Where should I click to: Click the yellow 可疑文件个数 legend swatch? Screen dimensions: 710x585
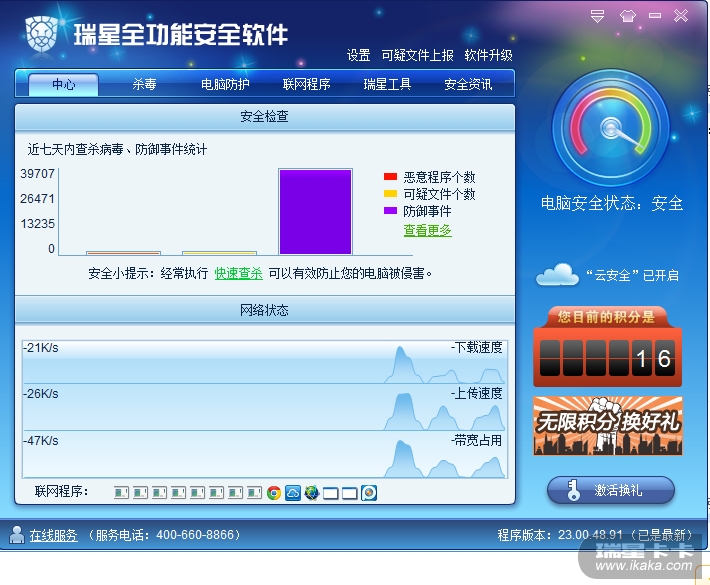point(390,194)
